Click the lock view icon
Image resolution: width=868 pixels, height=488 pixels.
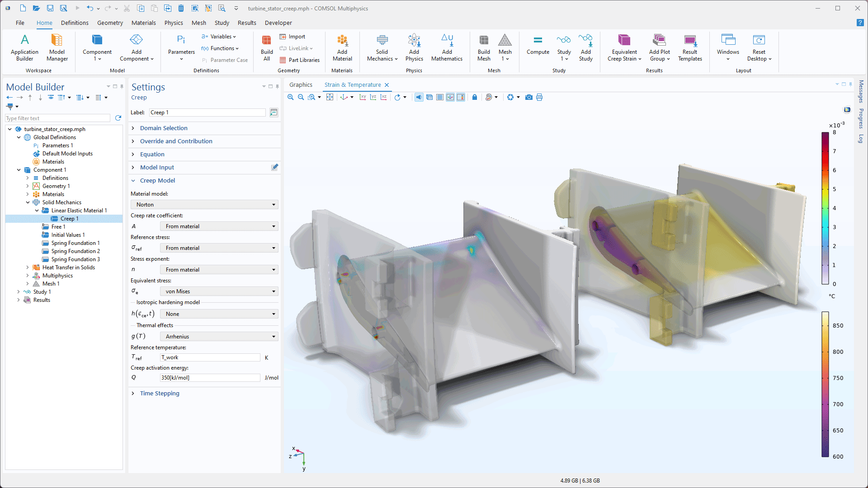(474, 97)
